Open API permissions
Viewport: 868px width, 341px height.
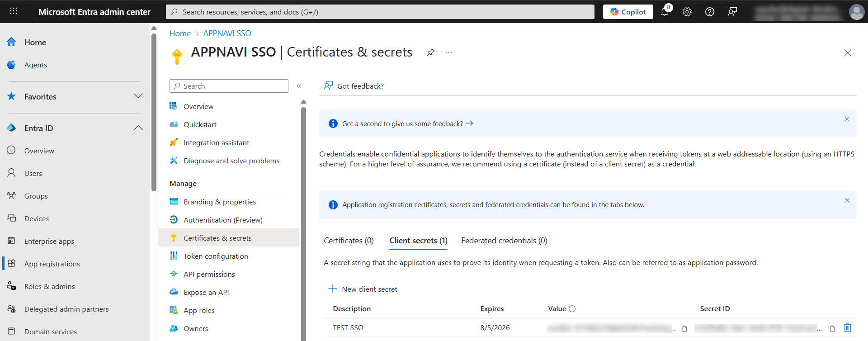(209, 274)
